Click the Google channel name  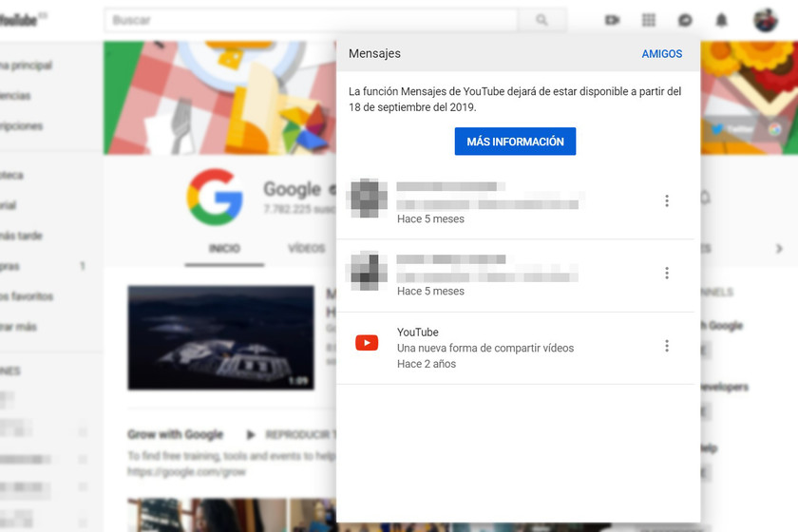(292, 189)
